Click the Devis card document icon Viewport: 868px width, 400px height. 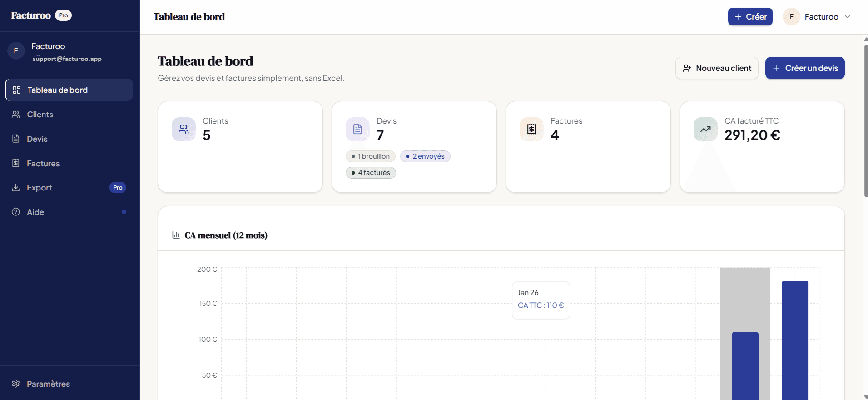click(x=357, y=130)
